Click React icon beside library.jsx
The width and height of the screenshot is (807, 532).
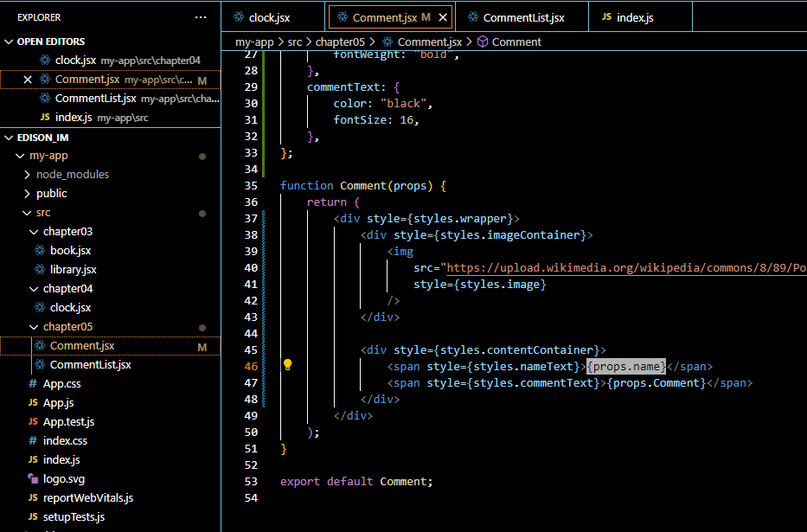point(40,269)
